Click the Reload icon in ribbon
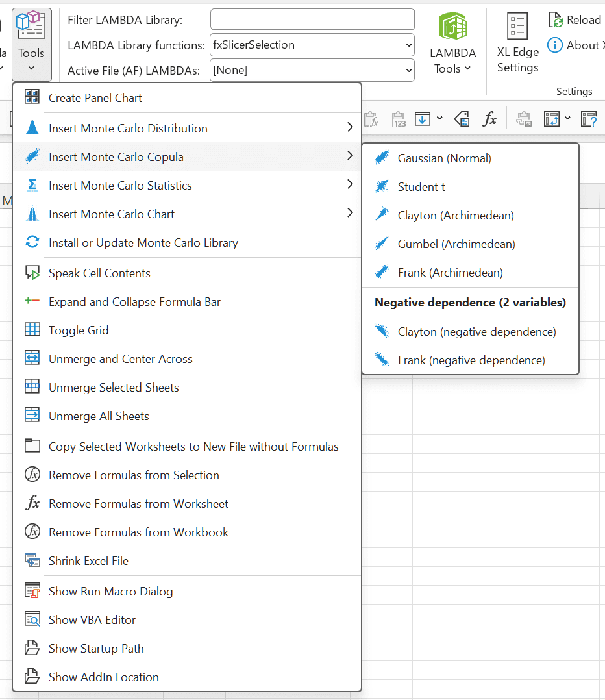This screenshot has width=605, height=700. [556, 20]
